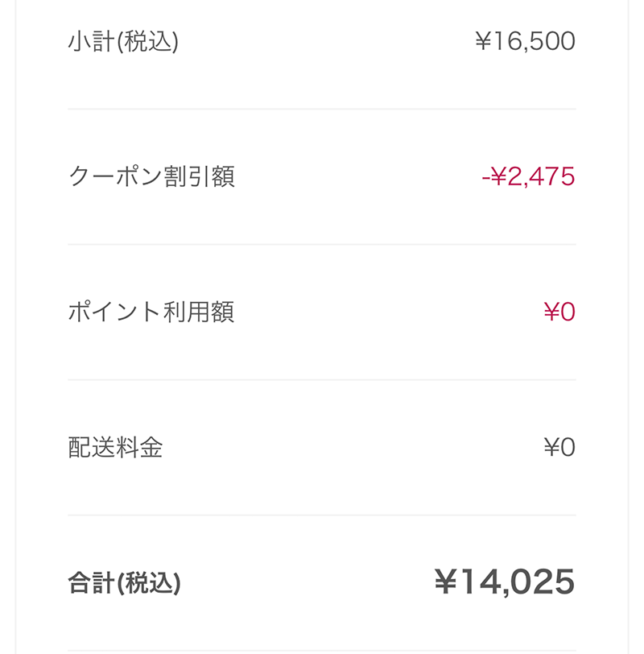
Task: Click the divider line below points usage row
Action: click(322, 379)
